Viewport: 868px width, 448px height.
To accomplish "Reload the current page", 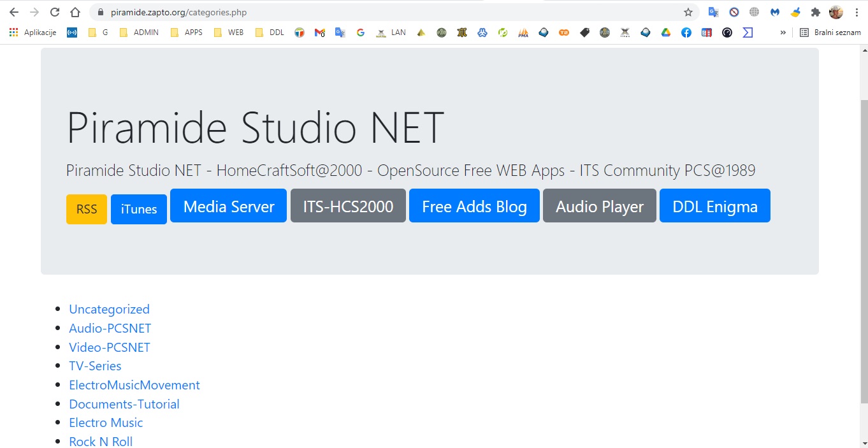I will (55, 12).
